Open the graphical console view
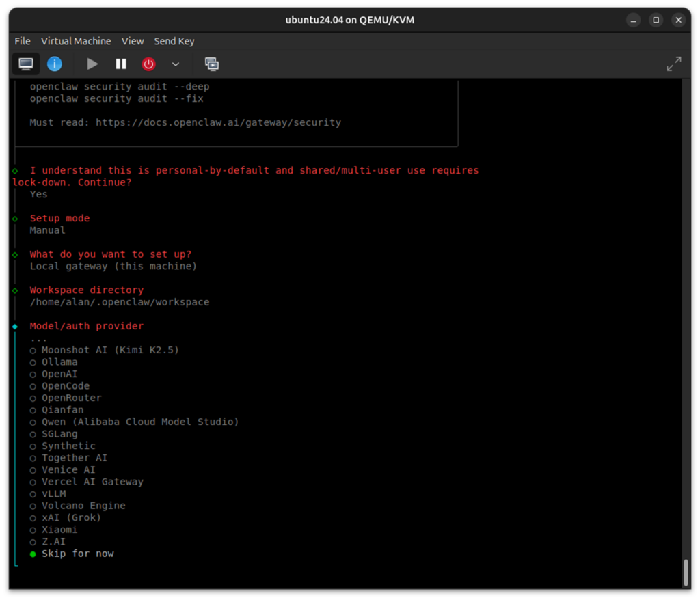The width and height of the screenshot is (700, 600). (26, 64)
